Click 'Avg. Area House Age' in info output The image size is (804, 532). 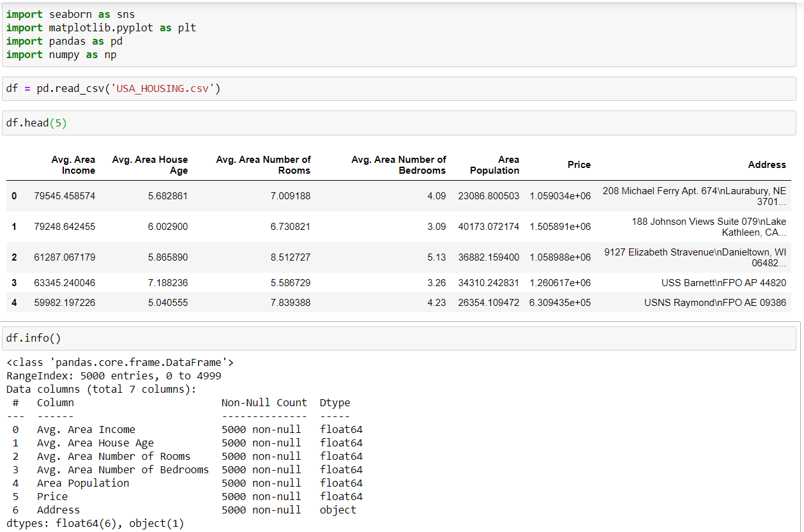[95, 443]
